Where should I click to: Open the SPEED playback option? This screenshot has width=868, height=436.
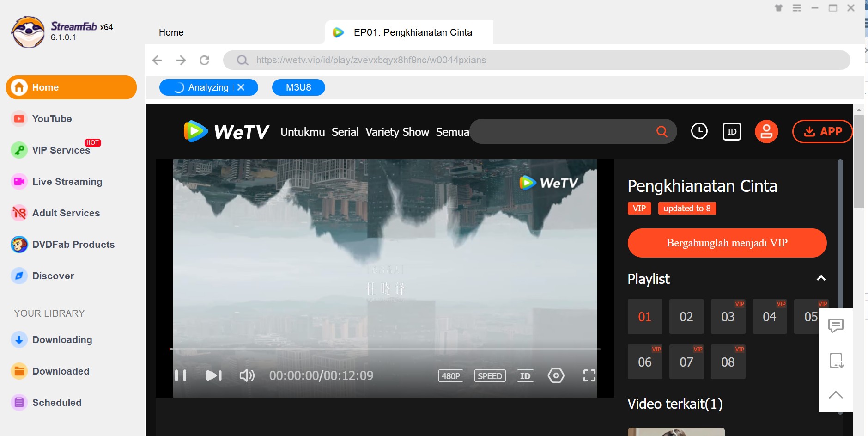click(490, 376)
